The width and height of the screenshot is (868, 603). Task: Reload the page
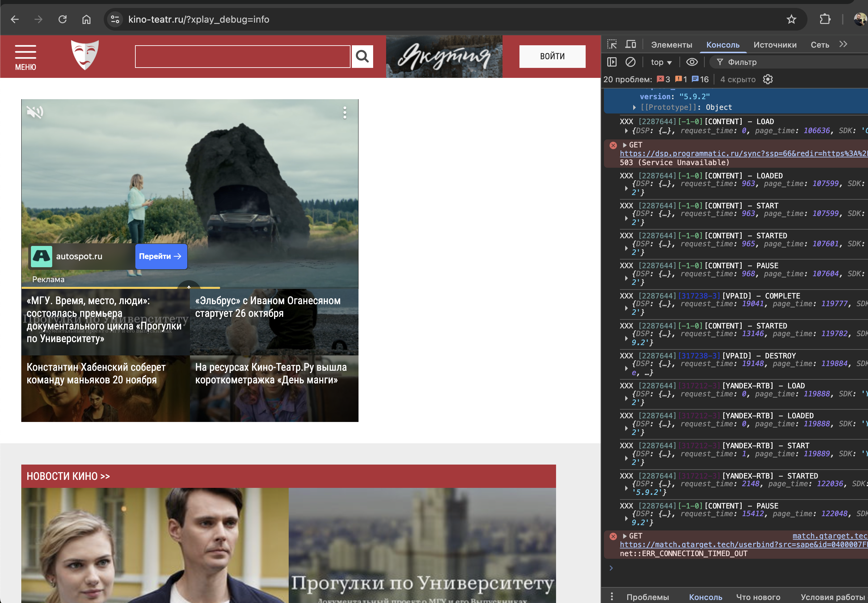coord(63,19)
